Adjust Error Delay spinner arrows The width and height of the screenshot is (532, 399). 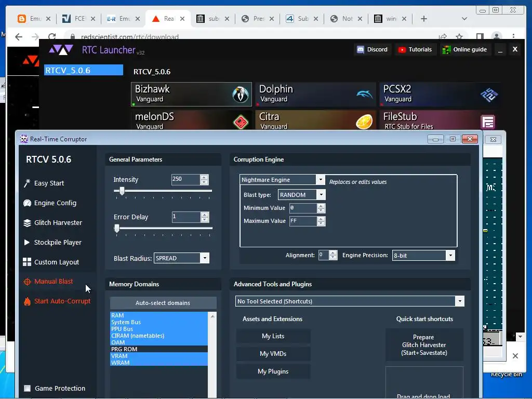[x=205, y=217]
